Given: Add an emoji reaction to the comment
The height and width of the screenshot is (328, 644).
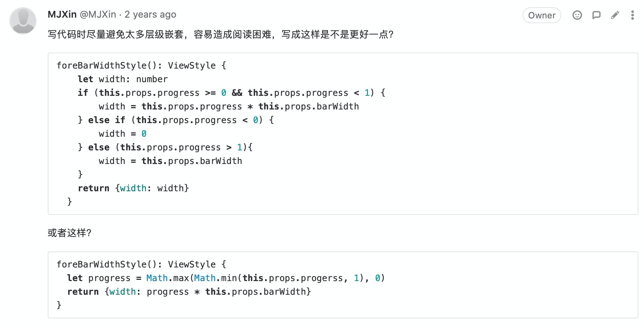Looking at the screenshot, I should [577, 15].
